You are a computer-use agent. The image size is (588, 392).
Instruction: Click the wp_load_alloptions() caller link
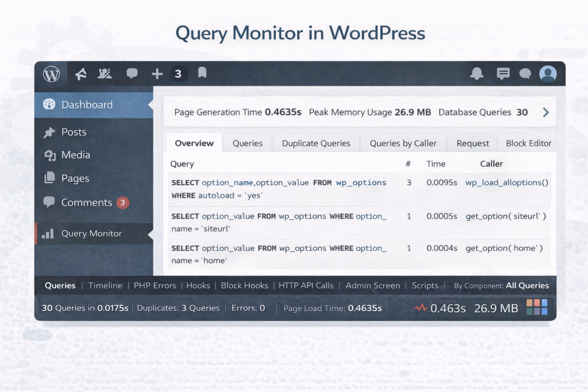click(x=506, y=183)
